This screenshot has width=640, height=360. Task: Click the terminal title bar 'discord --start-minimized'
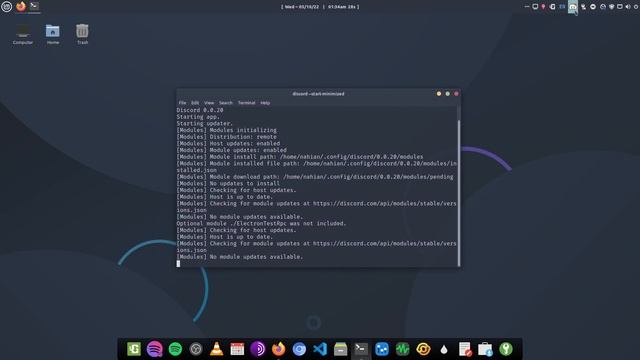click(x=318, y=94)
